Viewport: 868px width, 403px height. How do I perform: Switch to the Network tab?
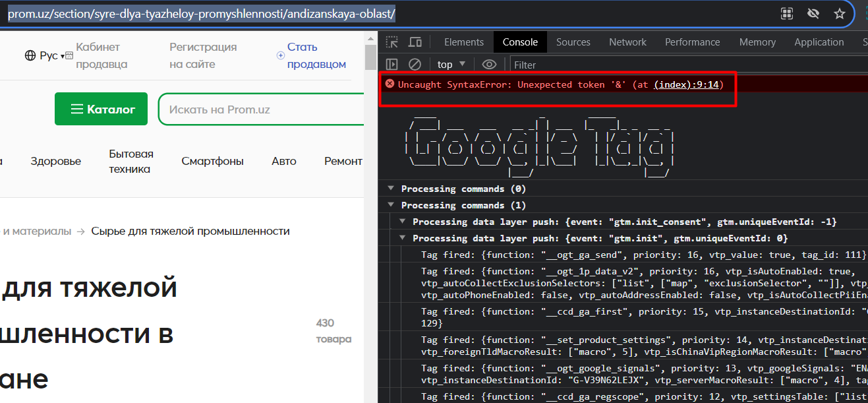(x=627, y=42)
